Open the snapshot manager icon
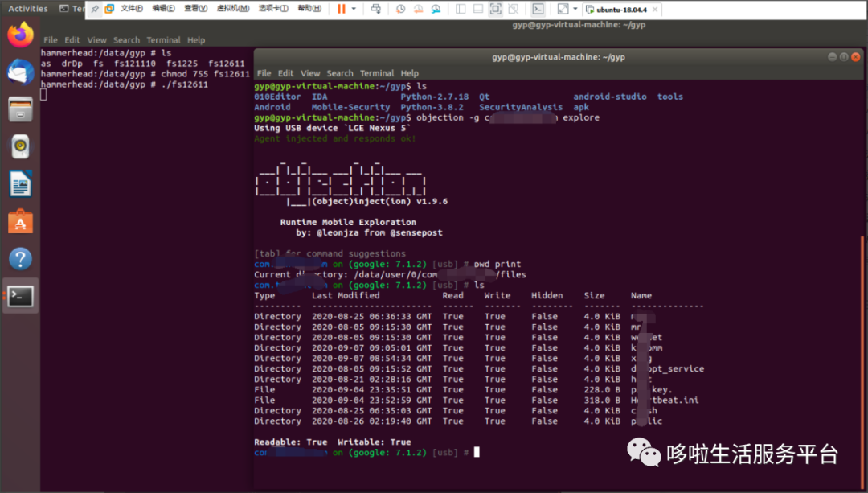Image resolution: width=868 pixels, height=493 pixels. click(x=436, y=9)
